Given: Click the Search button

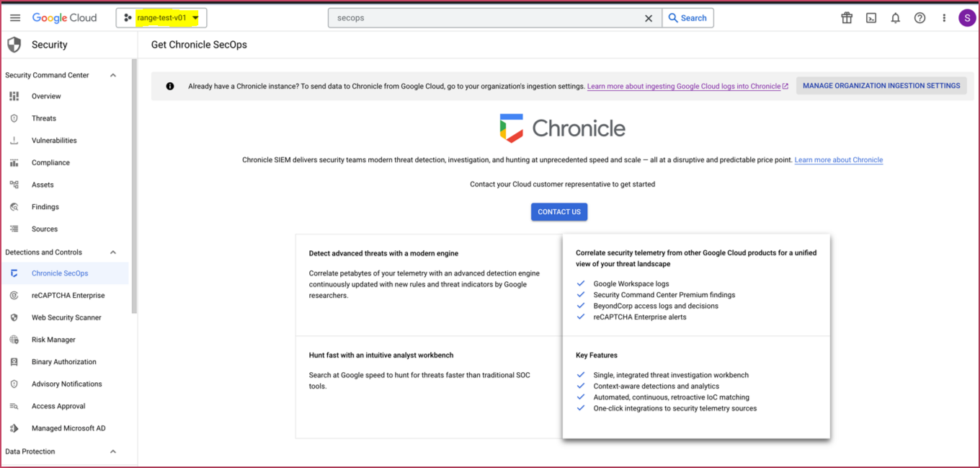Looking at the screenshot, I should 687,18.
